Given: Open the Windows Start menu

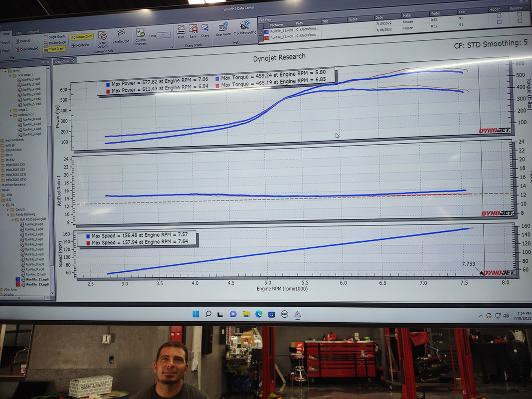Looking at the screenshot, I should 196,314.
